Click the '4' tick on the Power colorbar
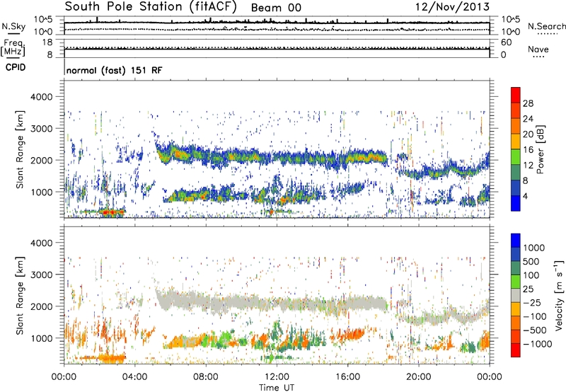Image resolution: width=566 pixels, height=392 pixels. (x=525, y=196)
